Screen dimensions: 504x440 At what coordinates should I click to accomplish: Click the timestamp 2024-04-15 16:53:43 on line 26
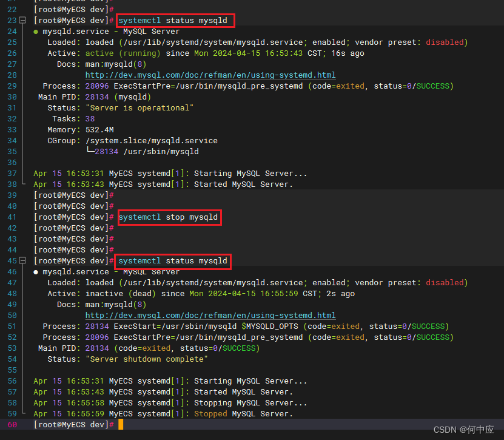pyautogui.click(x=258, y=53)
